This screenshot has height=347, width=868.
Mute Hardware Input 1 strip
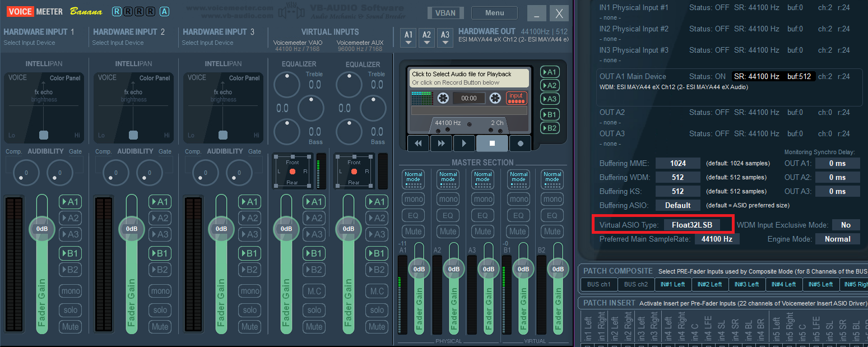point(71,326)
